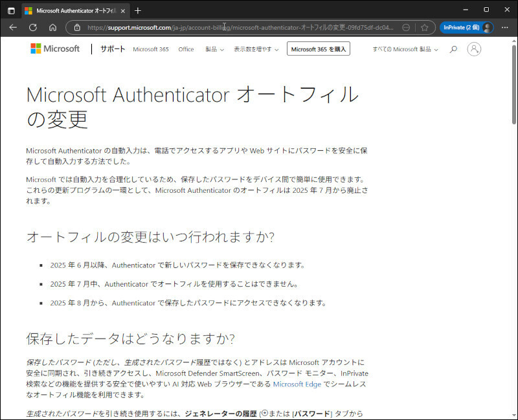Expand the 製品 dropdown menu
518x420 pixels.
click(x=214, y=49)
